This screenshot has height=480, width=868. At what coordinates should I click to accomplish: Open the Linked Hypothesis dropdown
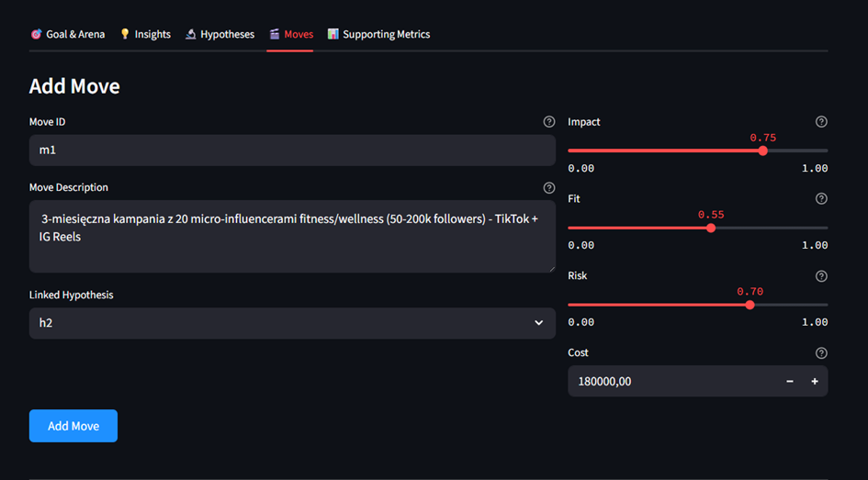click(x=292, y=323)
